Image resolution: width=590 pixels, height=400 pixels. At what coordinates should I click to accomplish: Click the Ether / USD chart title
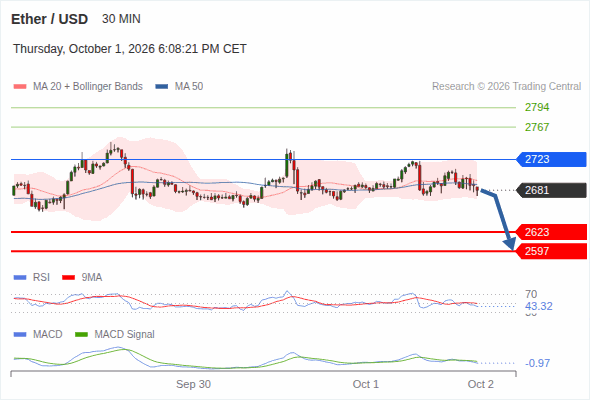[49, 19]
